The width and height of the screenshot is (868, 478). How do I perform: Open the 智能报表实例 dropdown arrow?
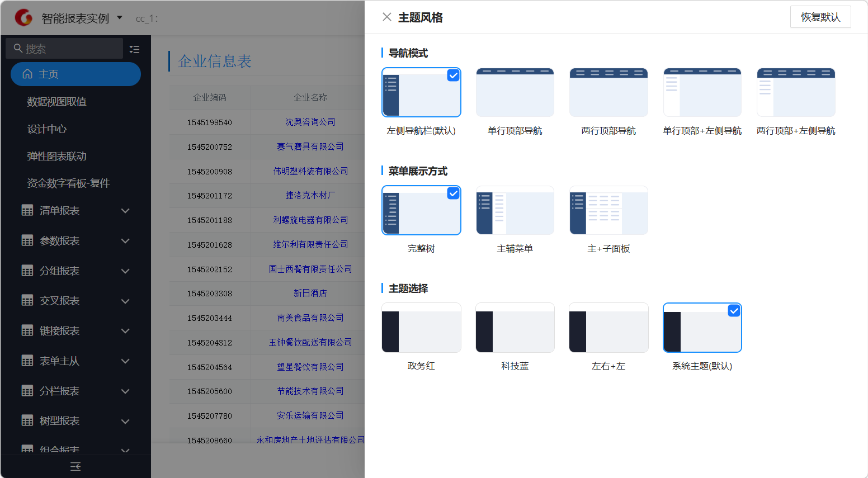point(120,18)
